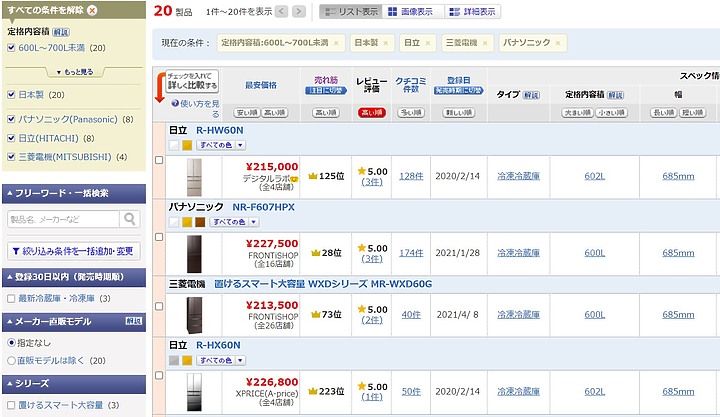The height and width of the screenshot is (417, 720).
Task: Sort capacity by 大きい順
Action: pos(578,113)
